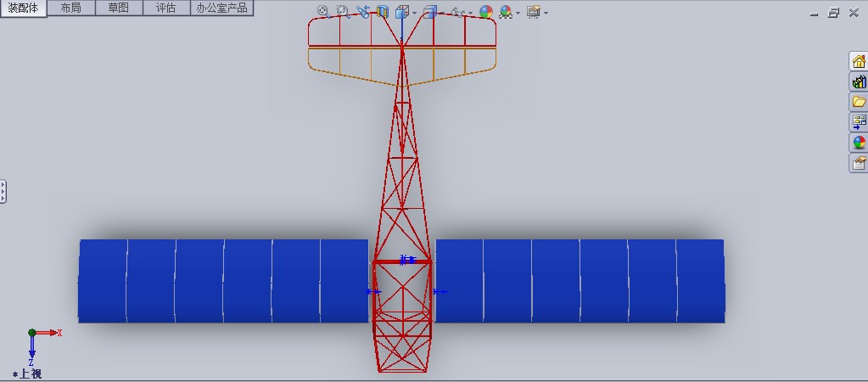Open the Custom Properties task pane tab
868x382 pixels.
coord(859,163)
